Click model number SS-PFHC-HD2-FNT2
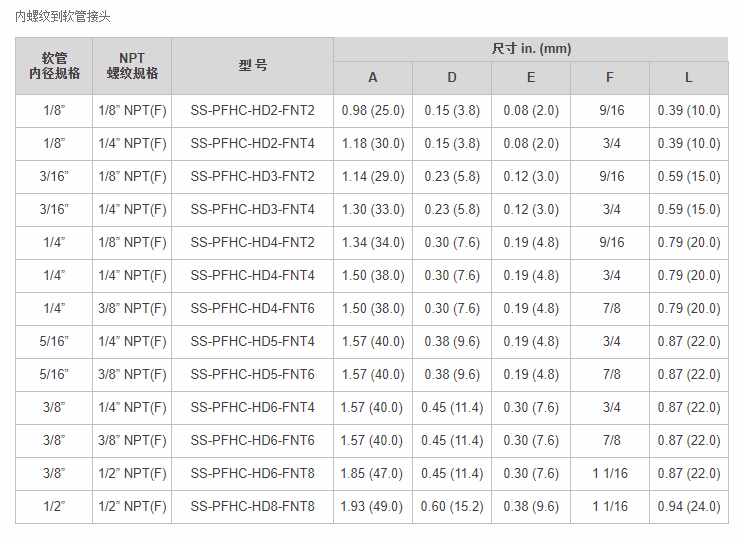 click(252, 111)
